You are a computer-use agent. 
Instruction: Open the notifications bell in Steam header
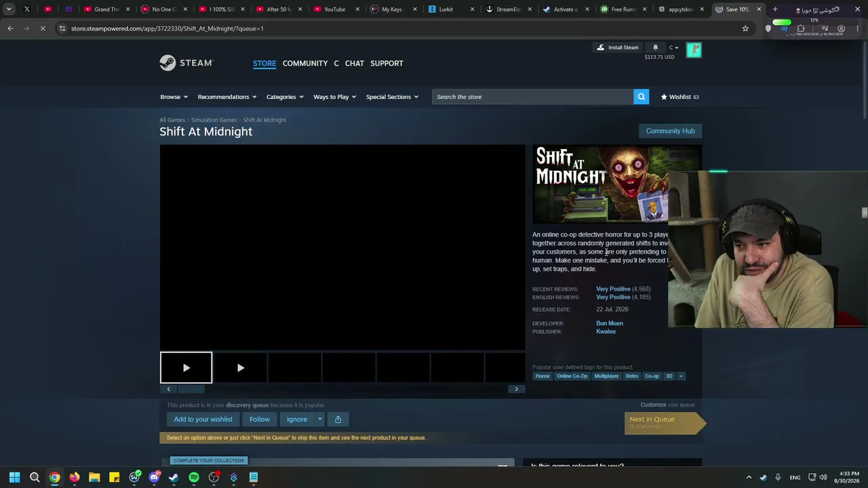[x=655, y=47]
